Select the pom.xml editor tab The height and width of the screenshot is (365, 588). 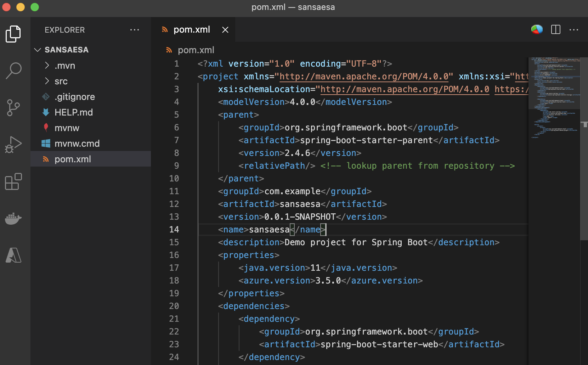(x=191, y=30)
